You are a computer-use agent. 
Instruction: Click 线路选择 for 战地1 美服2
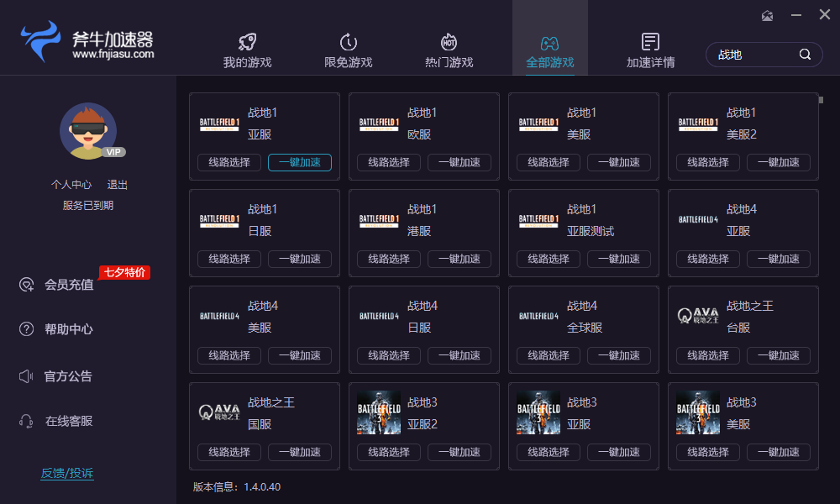coord(708,162)
